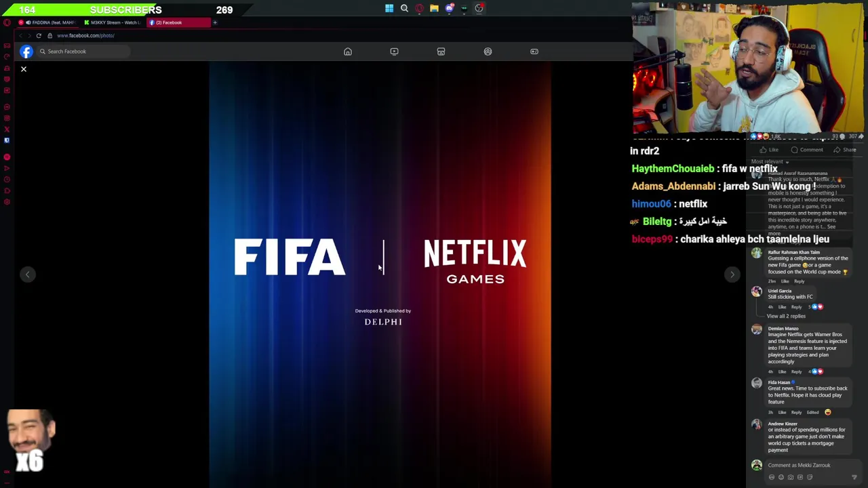The image size is (868, 488).
Task: Expand the Most relevant comment sort dropdown
Action: [x=770, y=162]
